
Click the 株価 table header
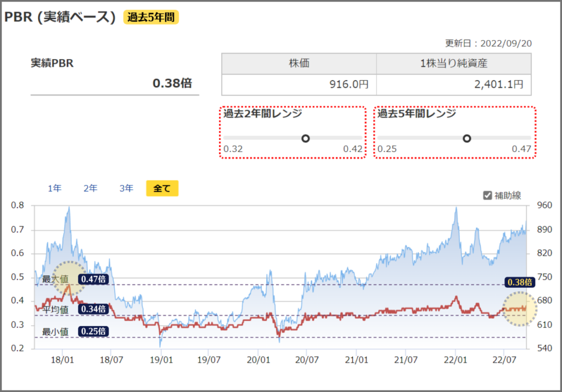point(299,64)
